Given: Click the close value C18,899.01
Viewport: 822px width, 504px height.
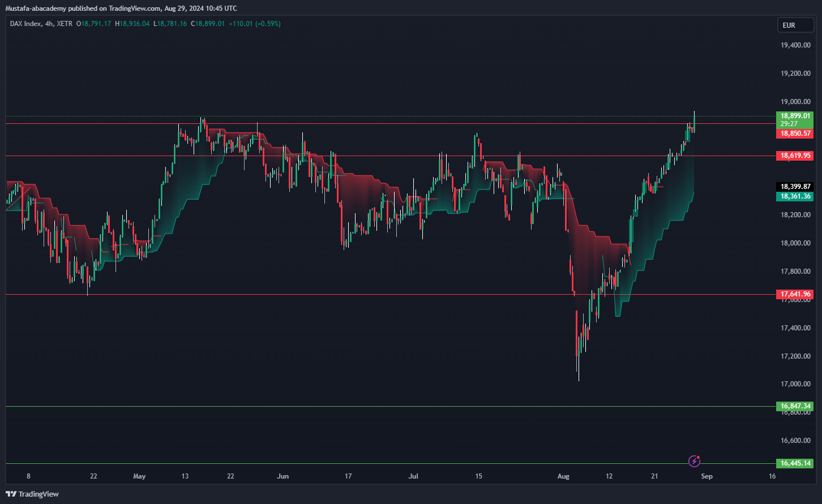Looking at the screenshot, I should coord(208,24).
